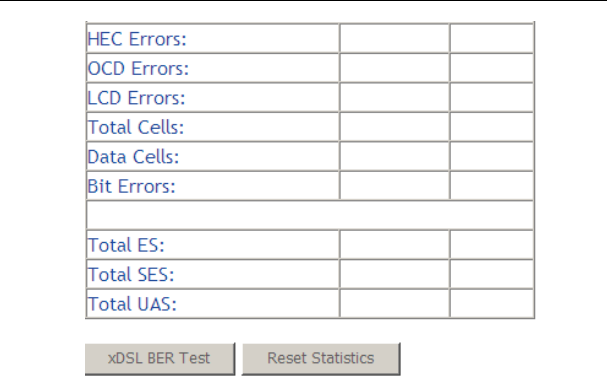This screenshot has height=377, width=607.
Task: Click the first value cell for Total UAS
Action: [x=394, y=303]
